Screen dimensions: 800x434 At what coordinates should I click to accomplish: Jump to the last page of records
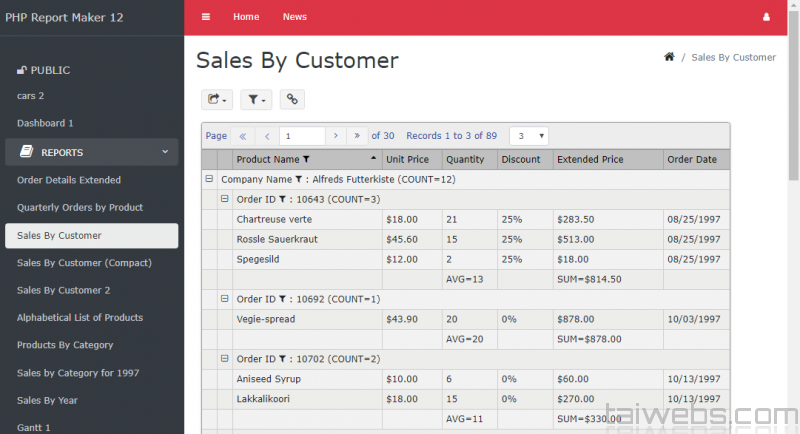coord(357,136)
